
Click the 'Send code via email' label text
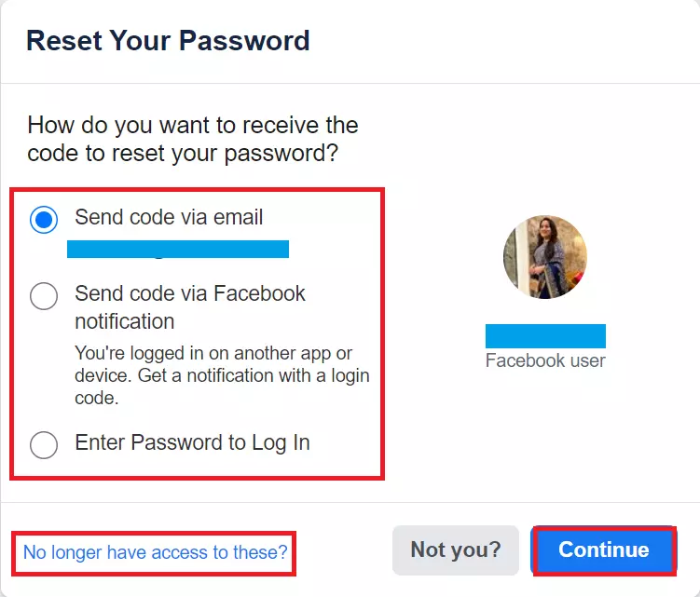[169, 218]
